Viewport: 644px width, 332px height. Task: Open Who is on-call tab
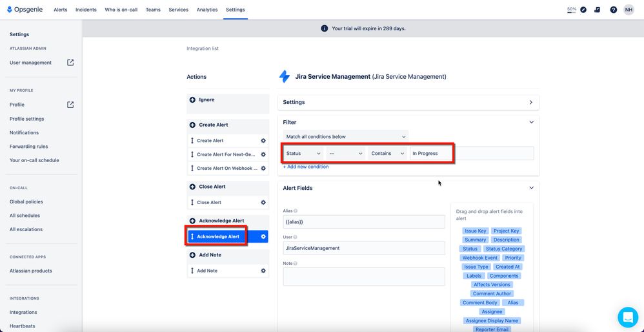pos(121,10)
